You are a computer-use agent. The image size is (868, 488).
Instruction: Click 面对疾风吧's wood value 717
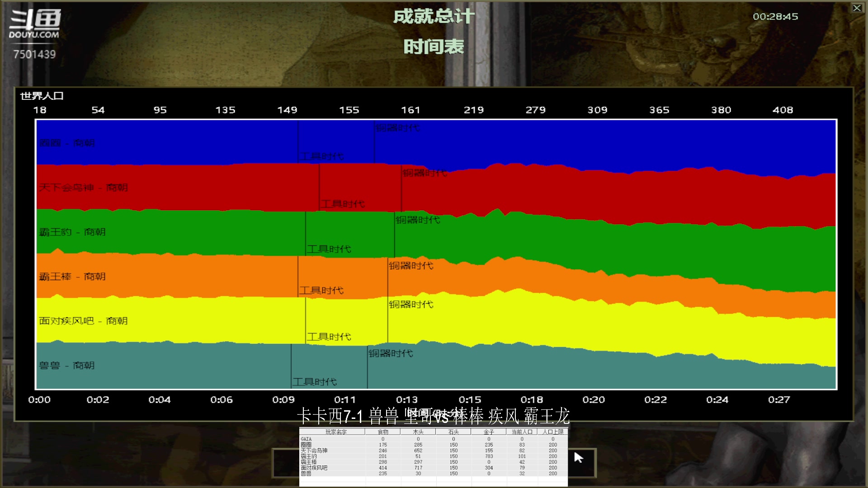(x=418, y=468)
